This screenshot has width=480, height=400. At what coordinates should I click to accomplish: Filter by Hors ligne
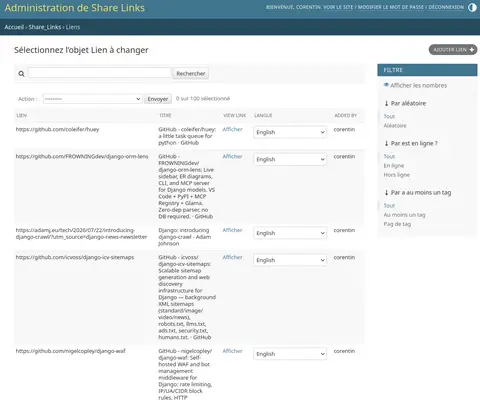click(397, 175)
